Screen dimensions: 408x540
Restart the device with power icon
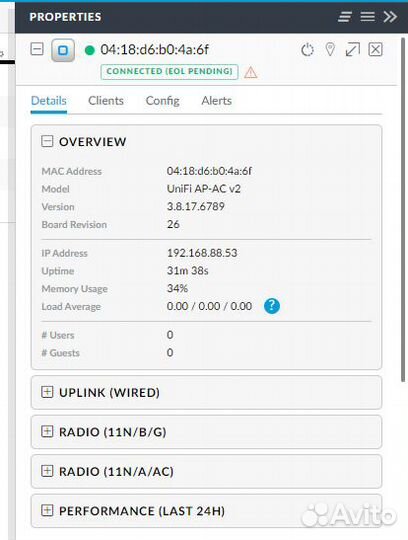coord(307,50)
